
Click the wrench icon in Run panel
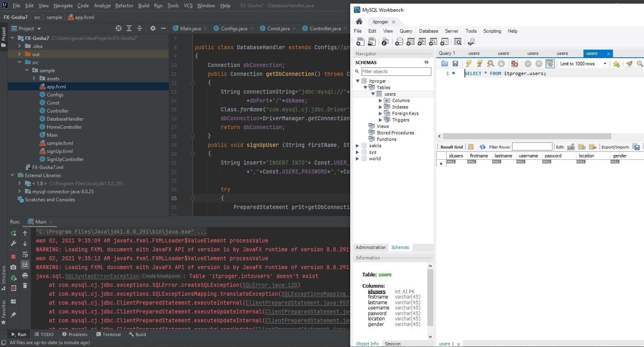click(x=13, y=244)
